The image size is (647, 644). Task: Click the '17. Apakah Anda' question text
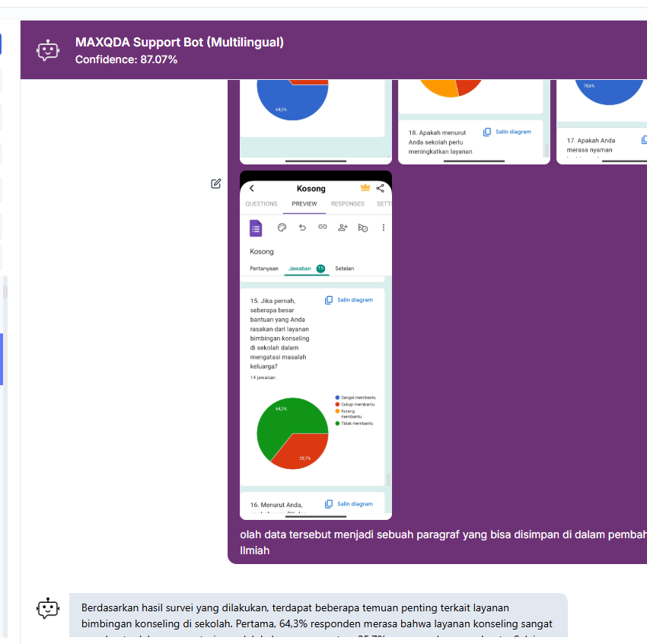click(x=591, y=141)
